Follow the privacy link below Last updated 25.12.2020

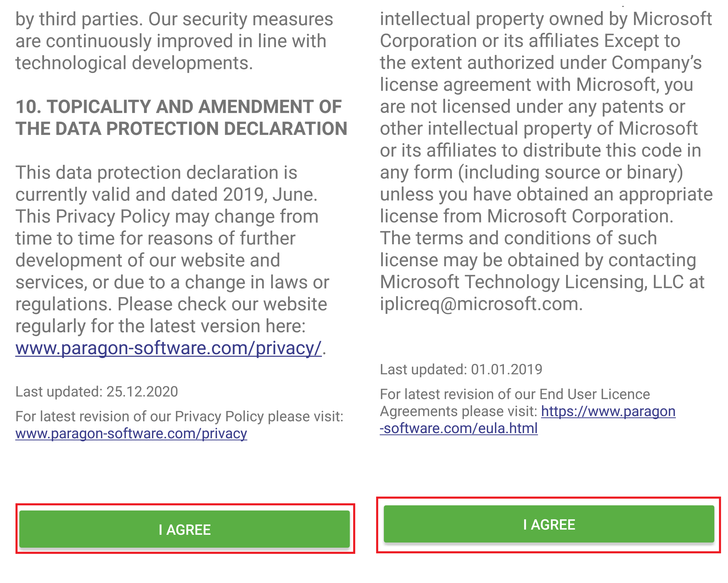pos(131,433)
